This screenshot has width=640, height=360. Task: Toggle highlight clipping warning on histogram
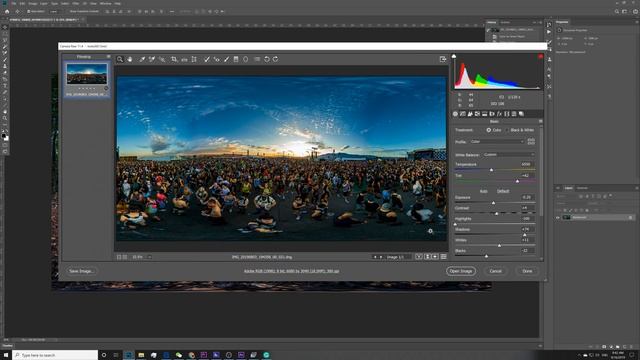click(540, 56)
